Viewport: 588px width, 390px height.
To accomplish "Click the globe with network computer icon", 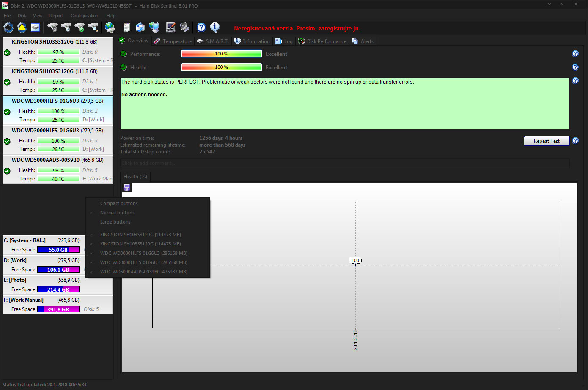I will pos(154,27).
